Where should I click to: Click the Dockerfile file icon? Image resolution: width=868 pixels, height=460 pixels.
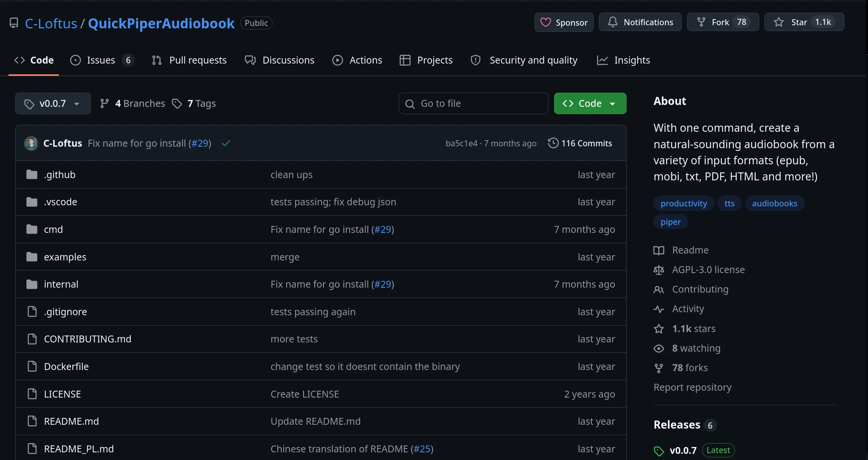pos(32,367)
